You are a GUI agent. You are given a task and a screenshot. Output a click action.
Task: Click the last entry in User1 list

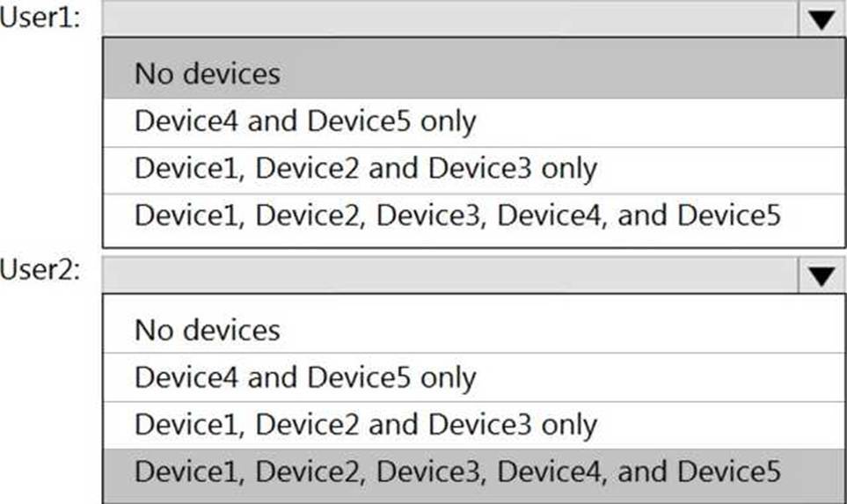[x=457, y=215]
